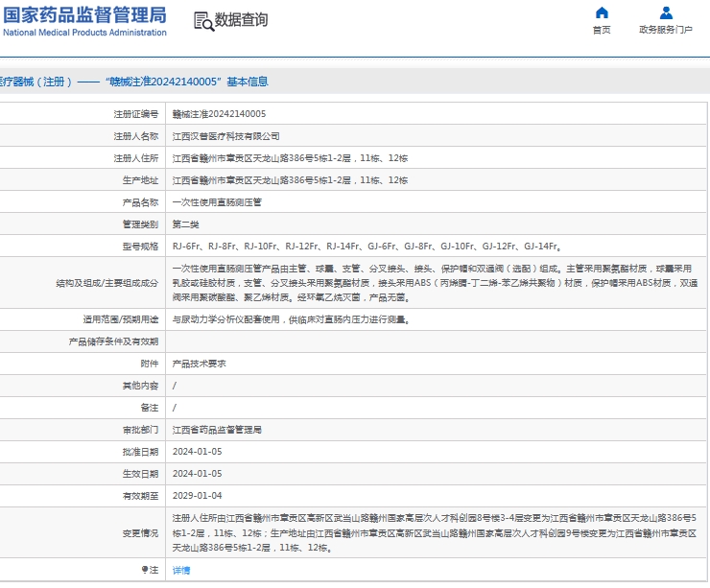Viewport: 710px width, 588px height.
Task: Click product name 一次性使用直肠测压管
Action: (217, 202)
